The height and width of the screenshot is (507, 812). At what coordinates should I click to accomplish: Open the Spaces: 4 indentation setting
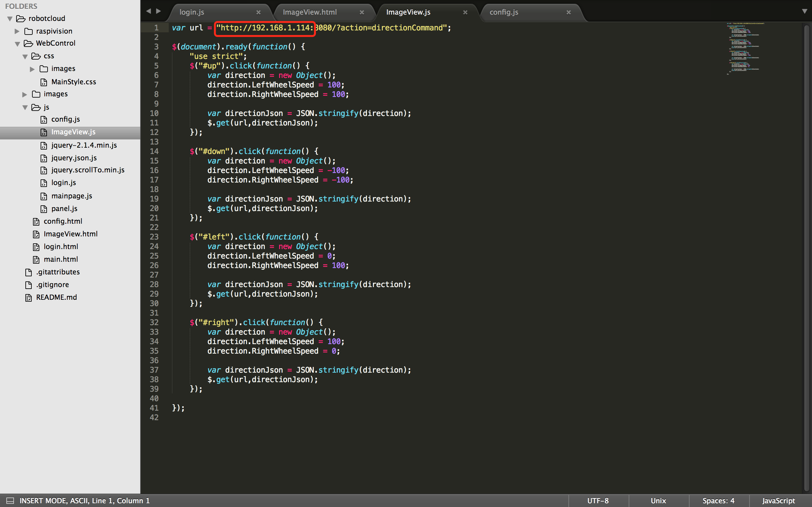718,501
